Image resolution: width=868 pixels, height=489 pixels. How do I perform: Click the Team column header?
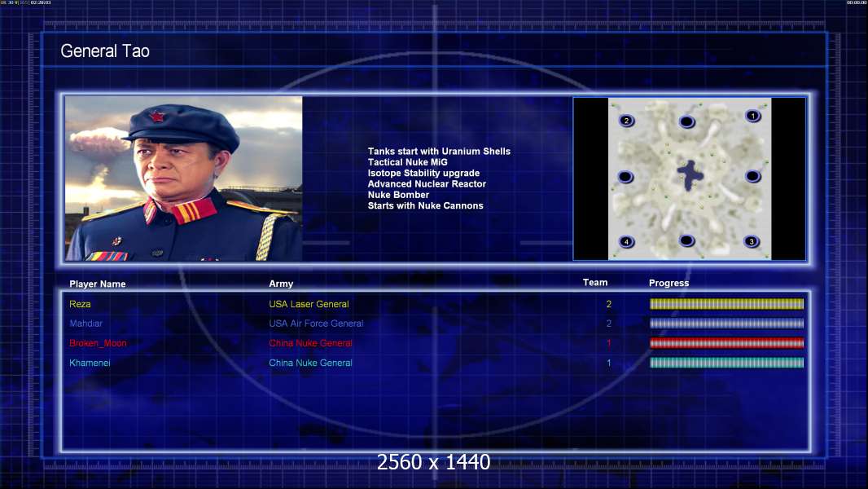tap(595, 283)
